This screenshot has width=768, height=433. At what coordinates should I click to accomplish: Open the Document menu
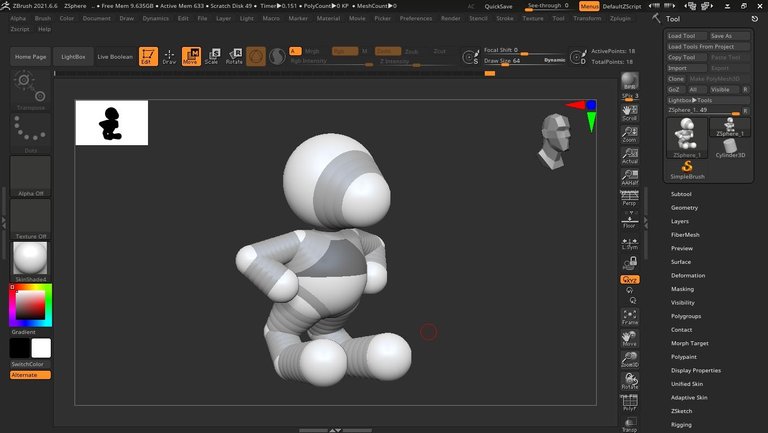pos(96,18)
